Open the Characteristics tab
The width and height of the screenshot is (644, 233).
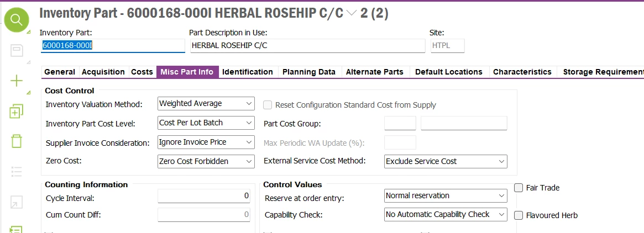[522, 72]
